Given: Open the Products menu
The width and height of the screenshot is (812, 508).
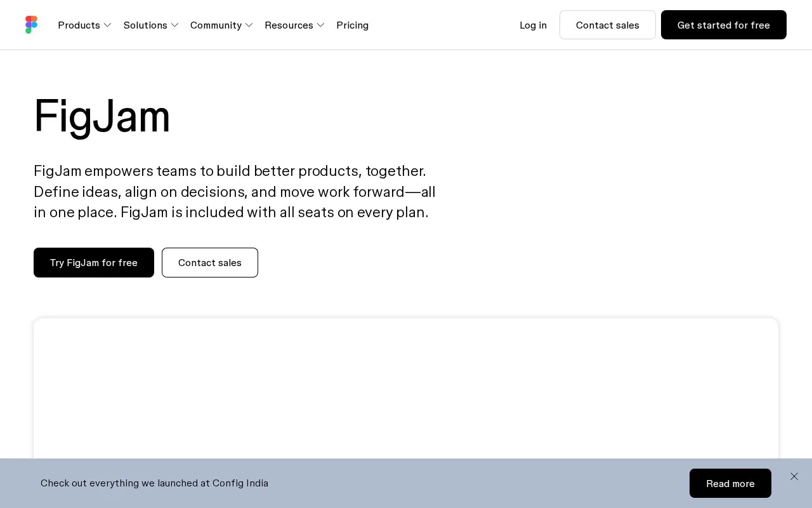Looking at the screenshot, I should (85, 25).
